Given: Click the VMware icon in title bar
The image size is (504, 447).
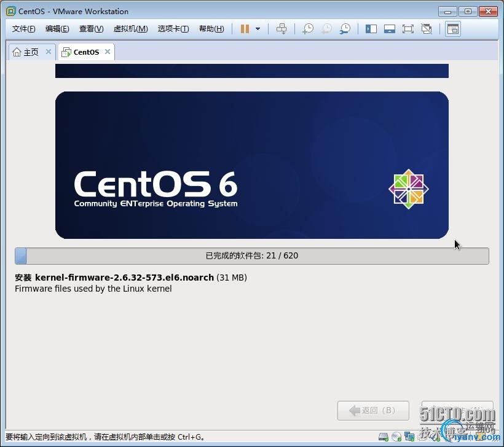Looking at the screenshot, I should click(x=11, y=11).
